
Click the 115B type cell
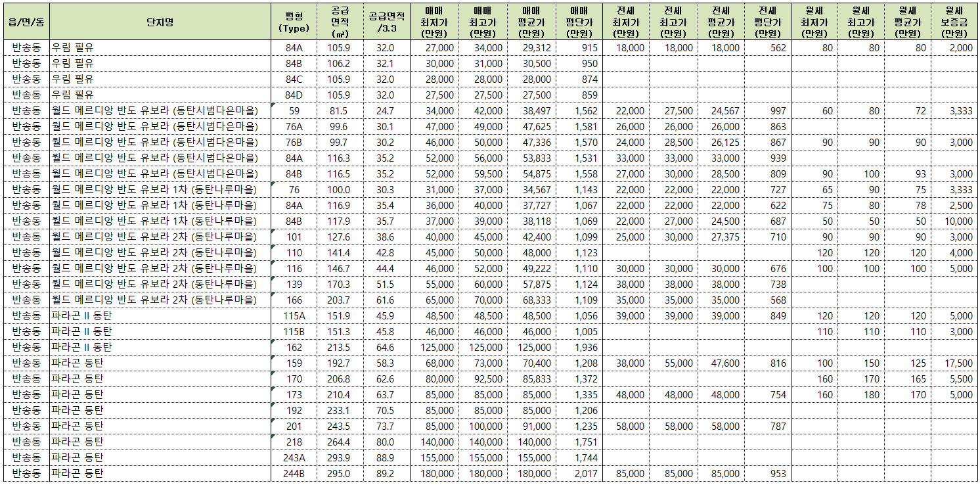click(294, 332)
